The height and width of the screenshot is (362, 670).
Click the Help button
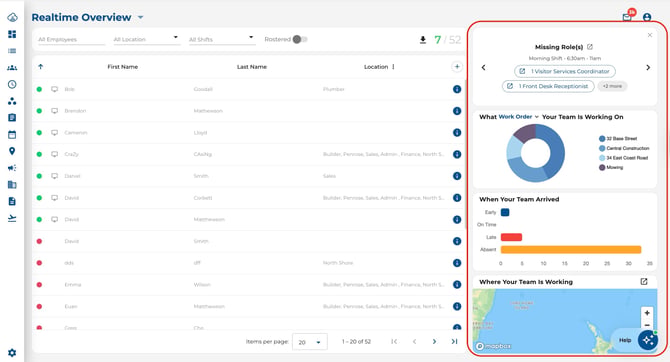(625, 340)
